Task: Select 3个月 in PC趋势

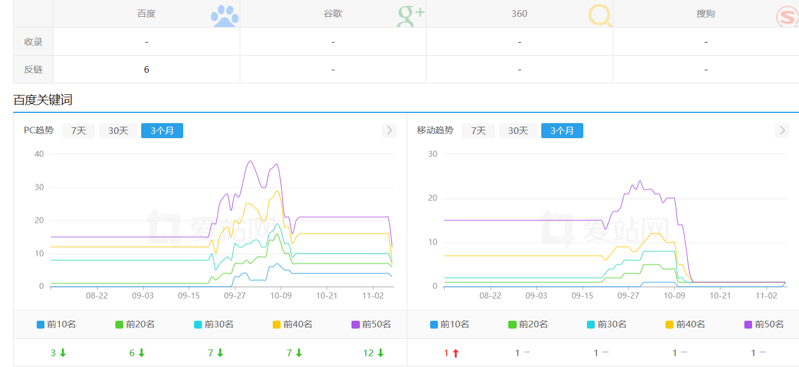Action: [x=162, y=130]
